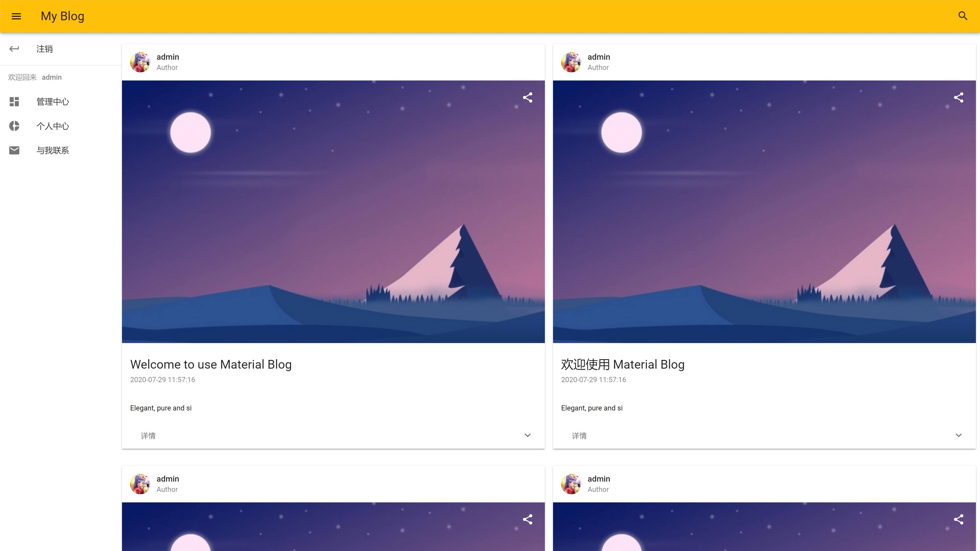The height and width of the screenshot is (551, 980).
Task: Share the bottom-right partially visible post
Action: [958, 519]
